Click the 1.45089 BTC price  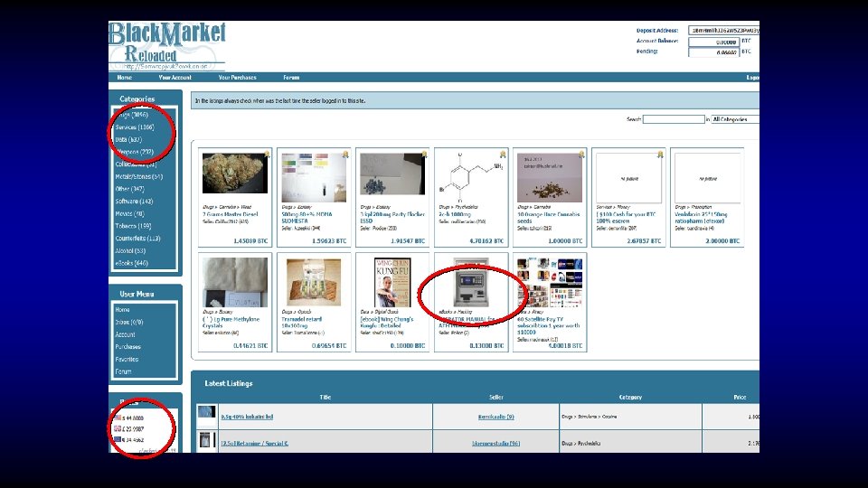[250, 241]
